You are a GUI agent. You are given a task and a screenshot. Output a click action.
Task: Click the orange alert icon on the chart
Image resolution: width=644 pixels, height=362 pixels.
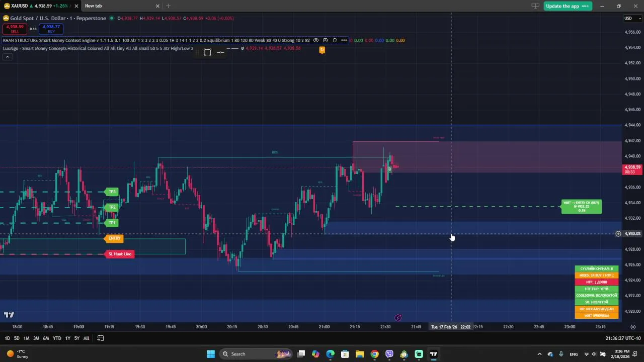pyautogui.click(x=322, y=50)
